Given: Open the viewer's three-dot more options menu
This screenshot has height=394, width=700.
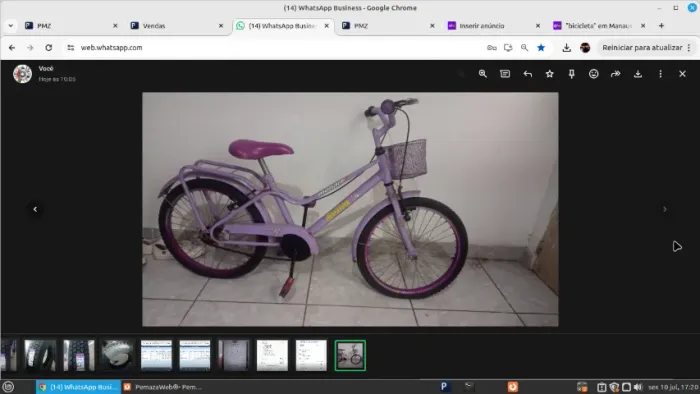Looking at the screenshot, I should pos(660,74).
